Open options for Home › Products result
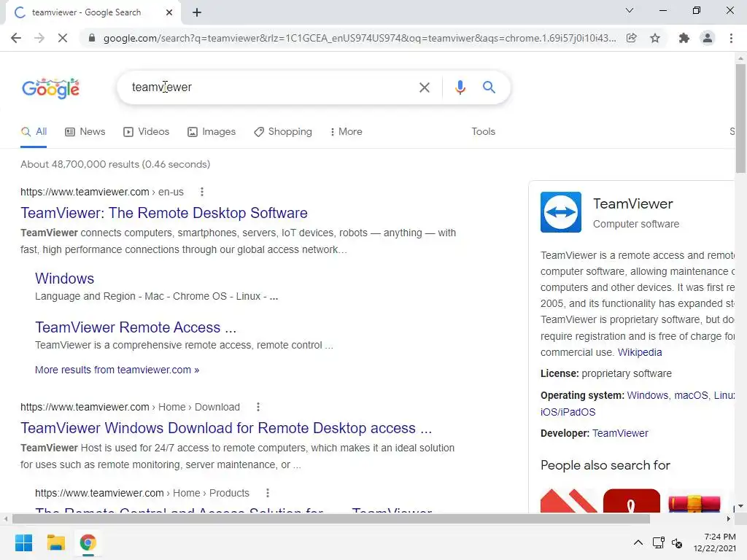This screenshot has width=747, height=560. point(268,493)
